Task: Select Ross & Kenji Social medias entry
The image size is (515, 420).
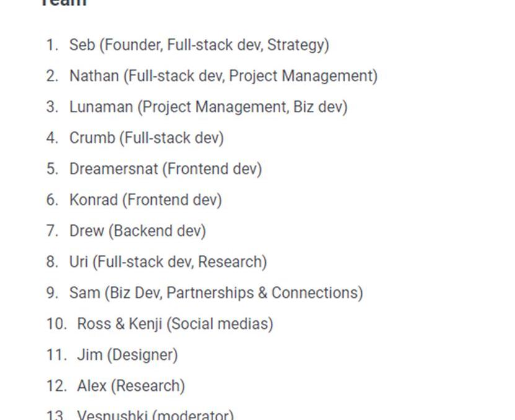Action: [175, 324]
